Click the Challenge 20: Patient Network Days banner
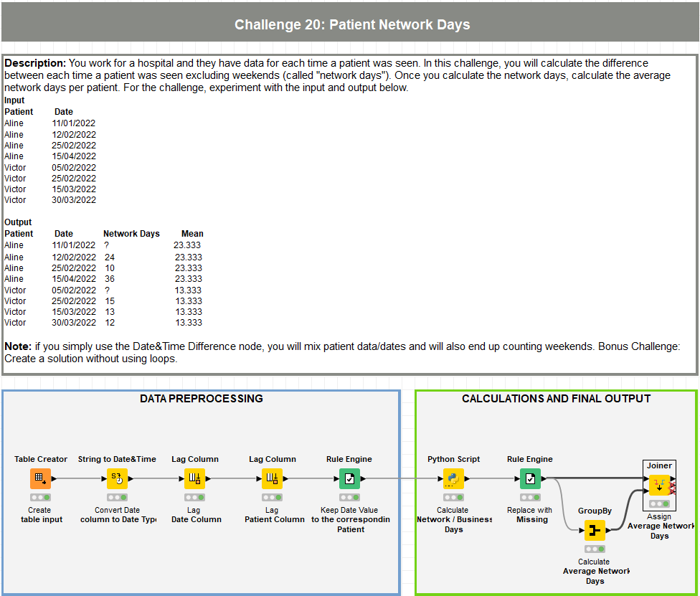700x596 pixels. click(x=351, y=25)
